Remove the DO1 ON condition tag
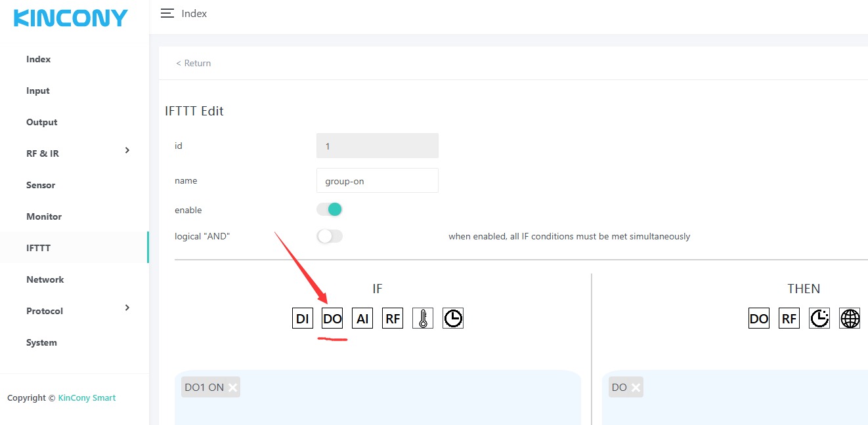The image size is (868, 425). [x=232, y=388]
